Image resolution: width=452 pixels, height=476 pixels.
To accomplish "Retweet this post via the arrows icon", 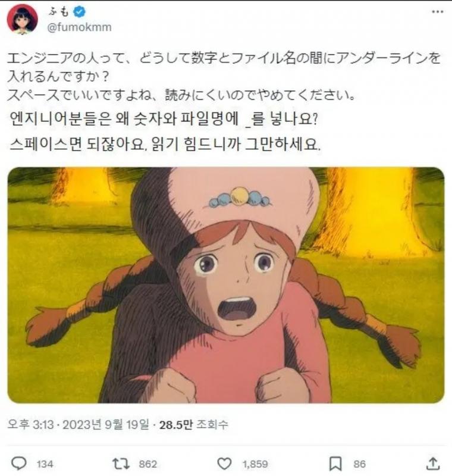I will coord(121,464).
